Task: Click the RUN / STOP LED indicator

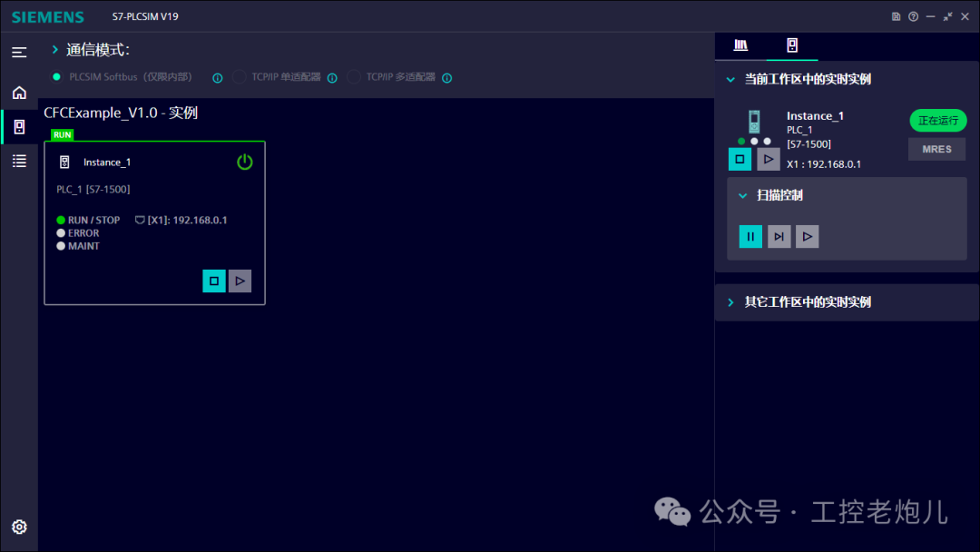Action: [x=61, y=220]
